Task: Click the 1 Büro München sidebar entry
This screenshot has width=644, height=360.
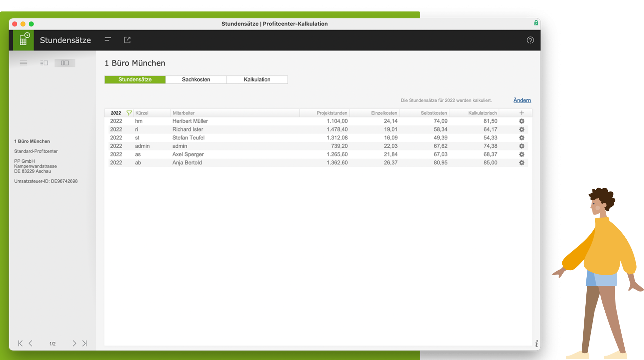Action: 32,141
